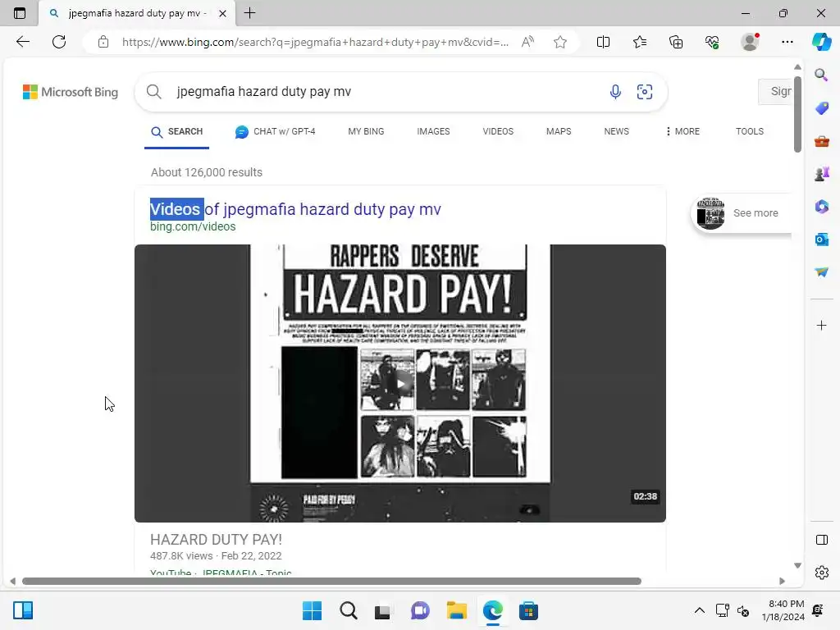
Task: Show hidden system tray icons
Action: [x=699, y=610]
